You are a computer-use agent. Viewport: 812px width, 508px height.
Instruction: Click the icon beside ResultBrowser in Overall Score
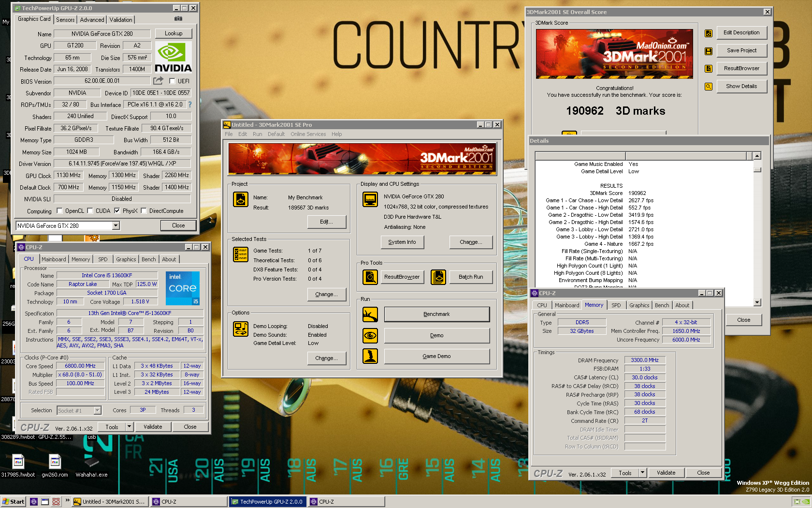(x=709, y=69)
